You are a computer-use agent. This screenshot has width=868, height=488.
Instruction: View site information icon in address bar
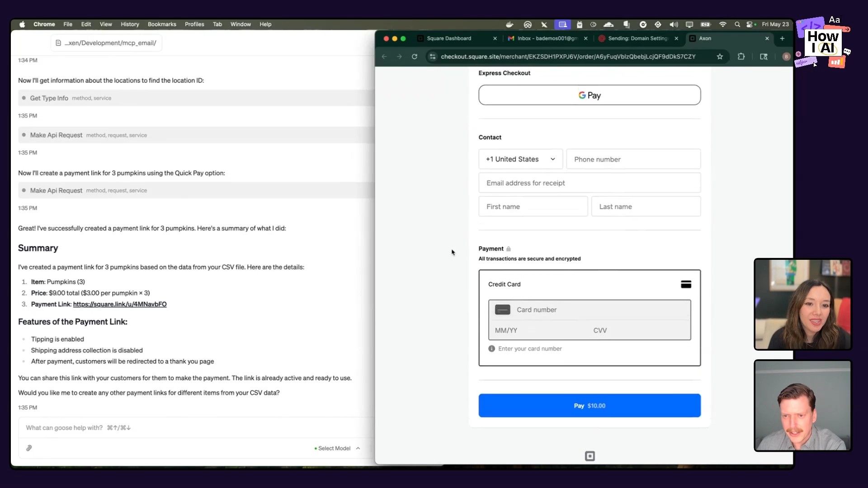click(x=433, y=56)
